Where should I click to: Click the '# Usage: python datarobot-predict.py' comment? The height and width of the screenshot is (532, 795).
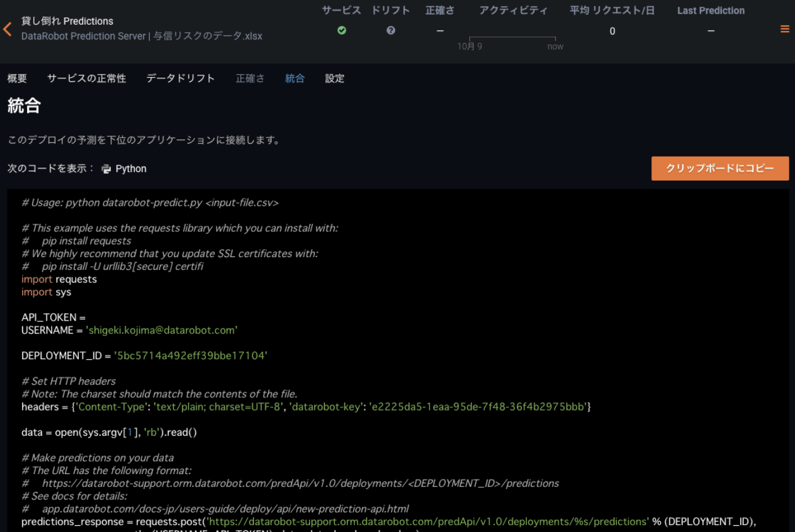point(150,203)
